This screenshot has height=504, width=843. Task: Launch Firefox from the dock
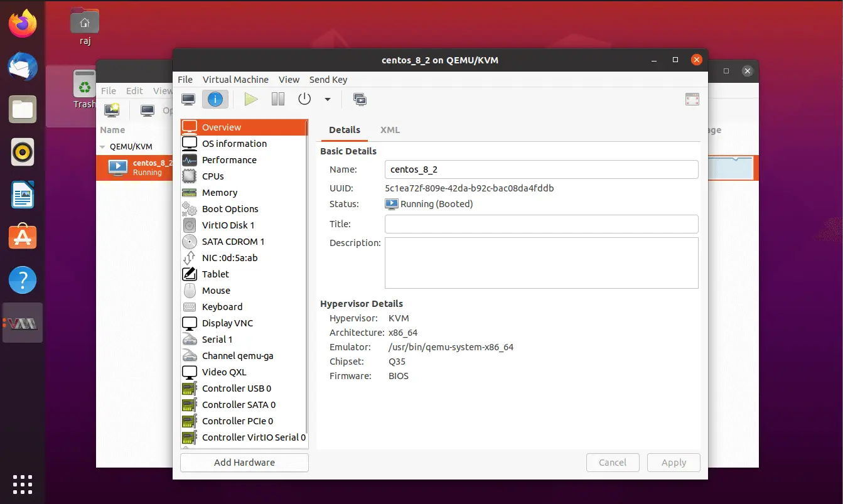[23, 24]
